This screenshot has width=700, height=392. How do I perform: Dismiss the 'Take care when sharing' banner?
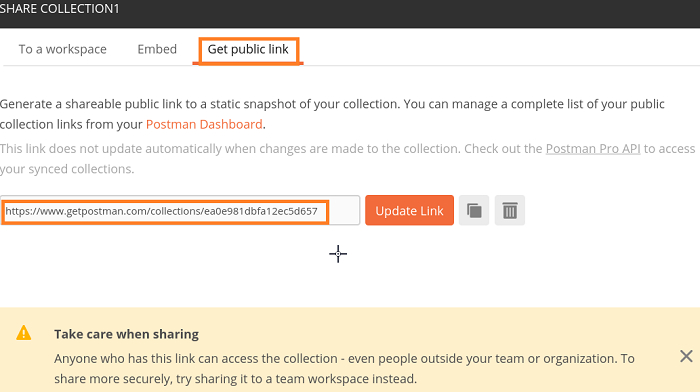point(686,356)
